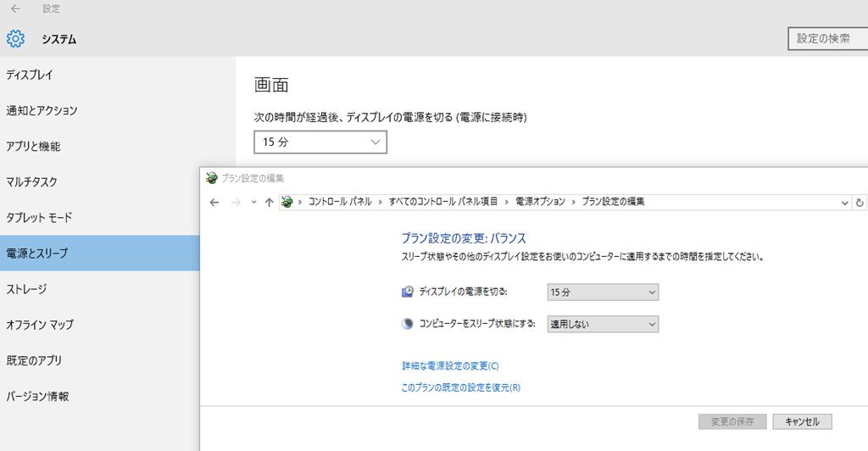
Task: Click the back arrow in Control Panel window
Action: tap(214, 202)
